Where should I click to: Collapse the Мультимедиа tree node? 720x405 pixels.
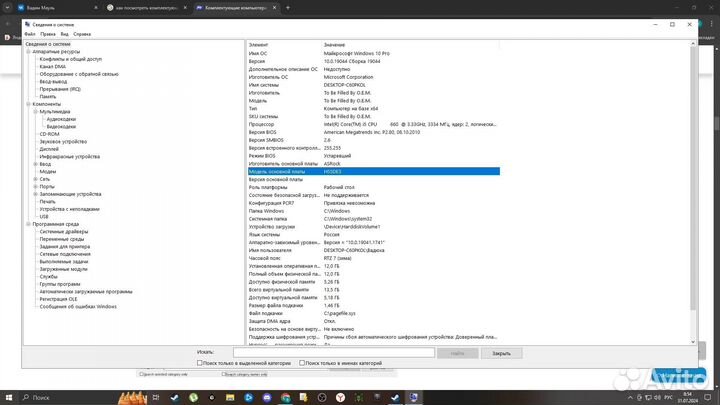click(36, 112)
